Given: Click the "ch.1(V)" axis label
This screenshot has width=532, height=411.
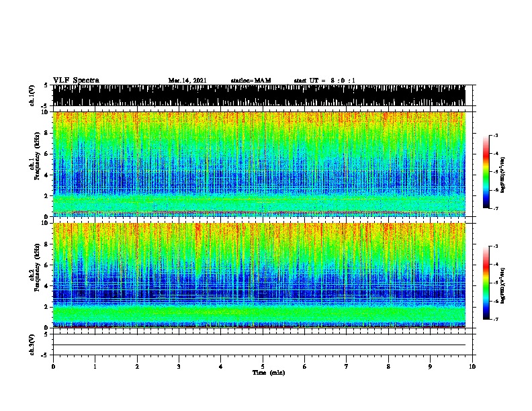Looking at the screenshot, I should [x=32, y=95].
